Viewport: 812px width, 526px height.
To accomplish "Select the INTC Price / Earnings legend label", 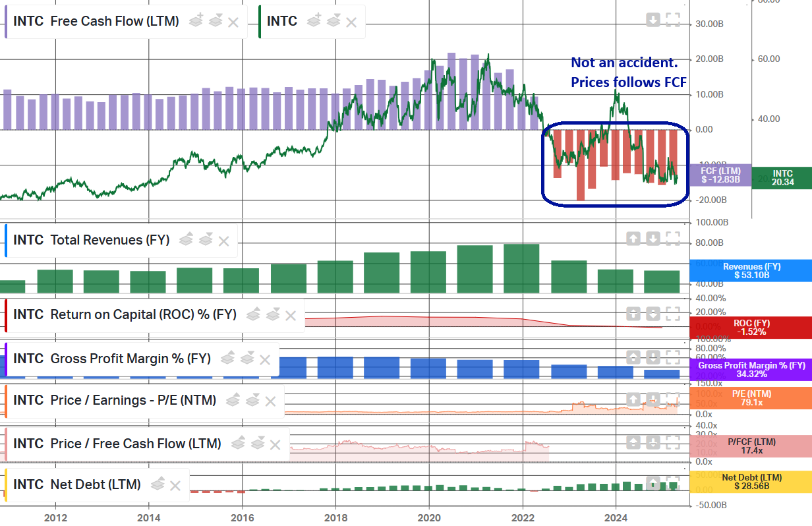I will click(x=115, y=400).
